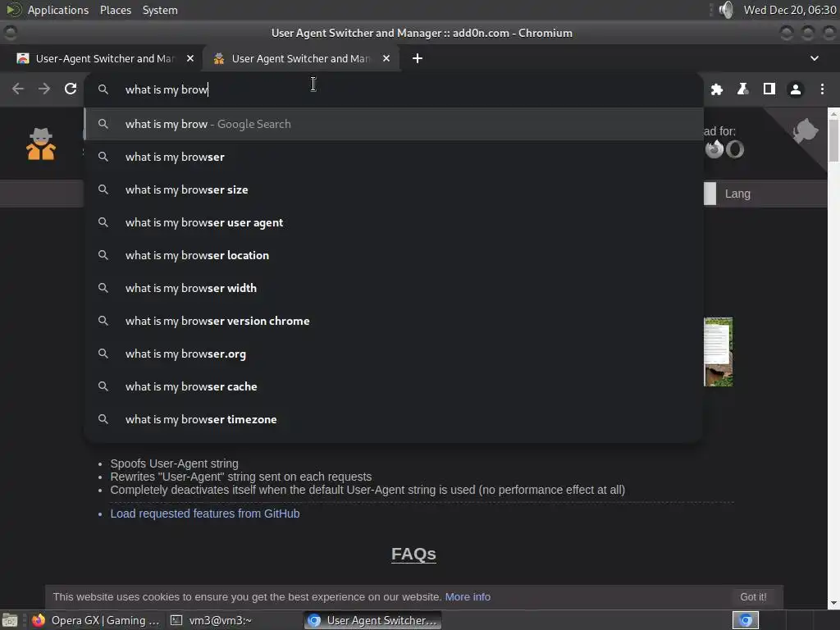Click the address bar text field
840x630 pixels.
(394, 89)
